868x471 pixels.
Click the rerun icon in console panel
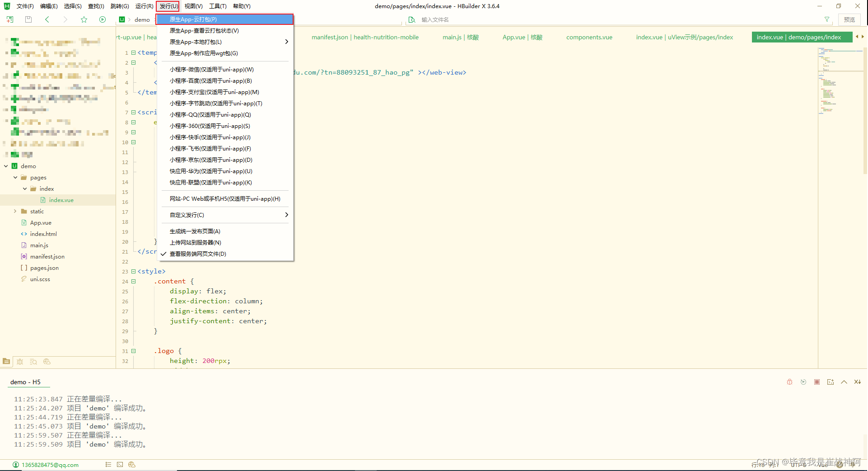[x=803, y=382]
